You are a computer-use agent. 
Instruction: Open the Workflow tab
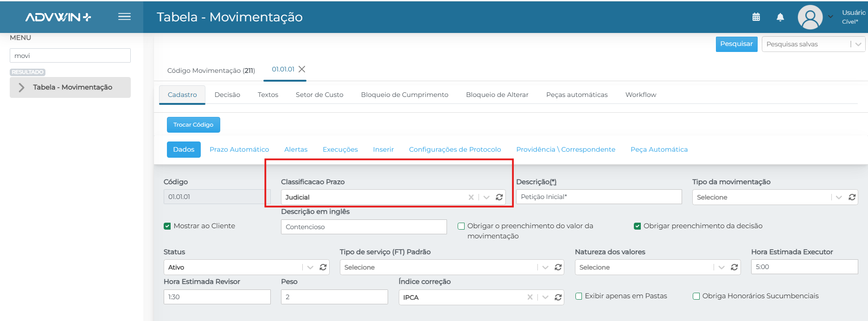point(641,95)
